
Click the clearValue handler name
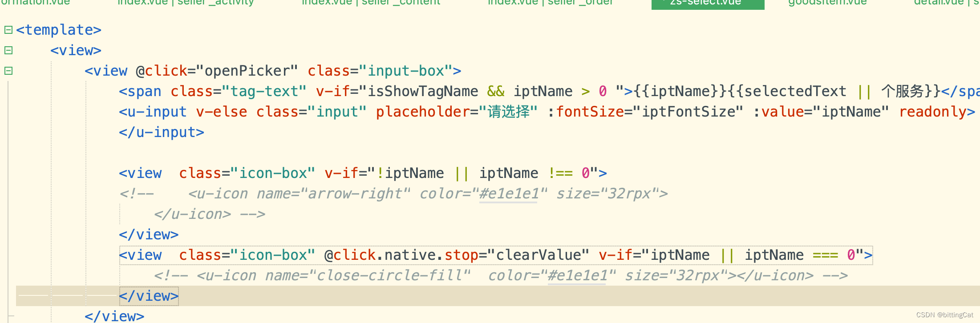point(539,255)
